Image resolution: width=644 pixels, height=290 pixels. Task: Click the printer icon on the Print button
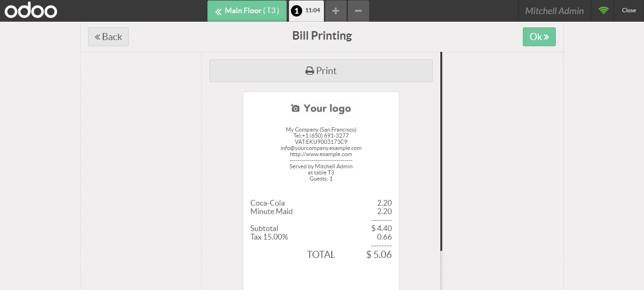(x=310, y=71)
